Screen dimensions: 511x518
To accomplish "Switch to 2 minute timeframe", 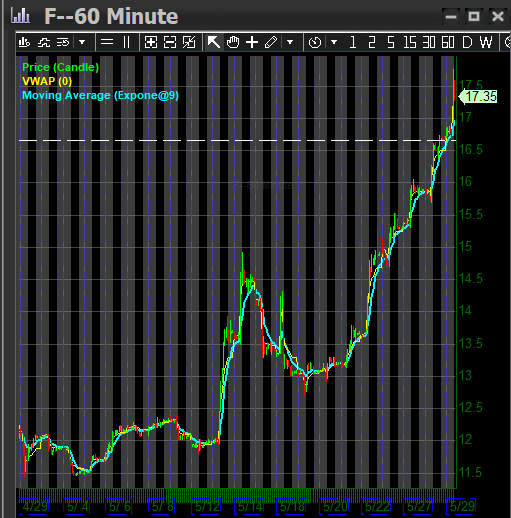I will point(372,42).
